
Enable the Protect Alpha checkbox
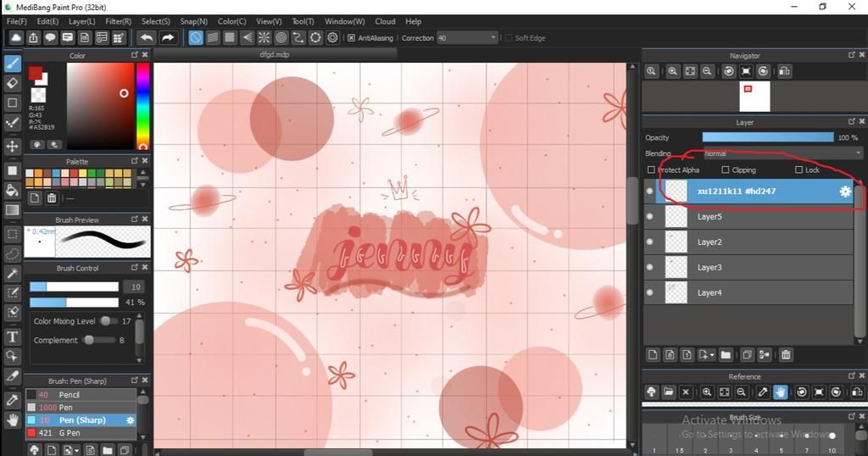coord(651,170)
